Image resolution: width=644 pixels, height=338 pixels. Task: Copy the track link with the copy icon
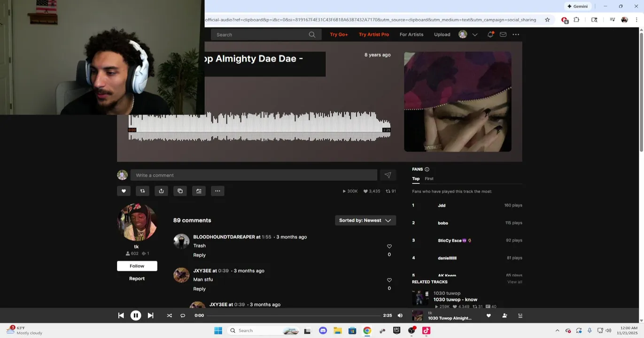pyautogui.click(x=180, y=191)
